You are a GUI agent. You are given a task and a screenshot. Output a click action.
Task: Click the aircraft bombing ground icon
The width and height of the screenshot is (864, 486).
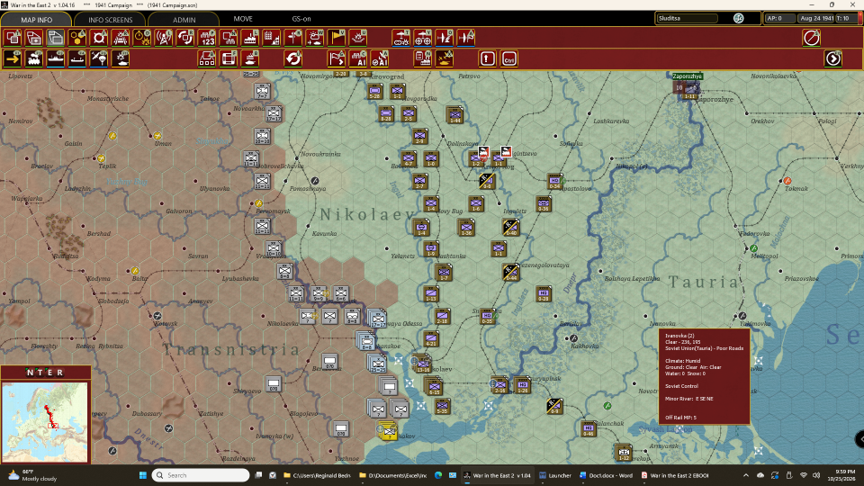click(444, 38)
